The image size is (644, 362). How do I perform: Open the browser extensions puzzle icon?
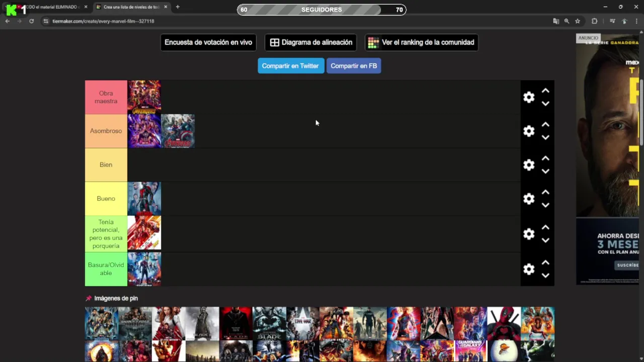pos(594,21)
